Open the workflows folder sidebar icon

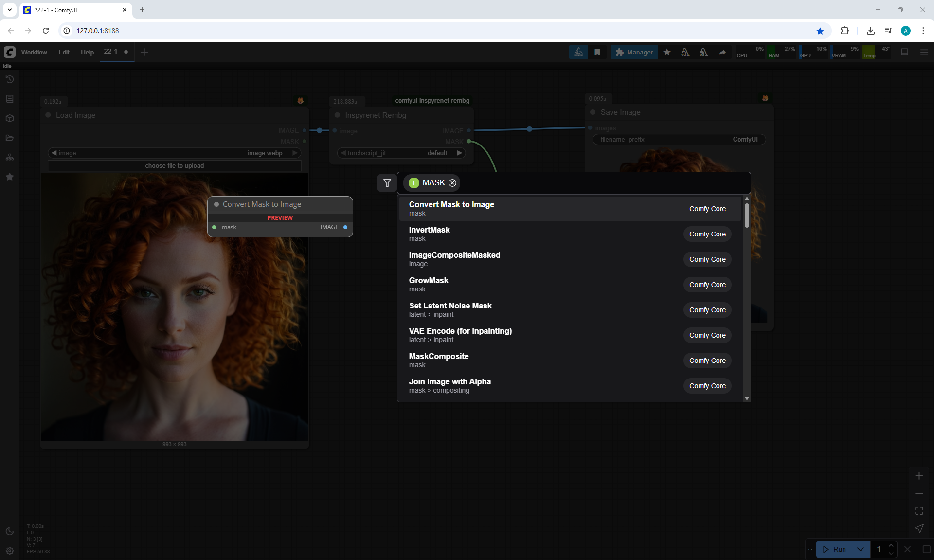click(9, 138)
